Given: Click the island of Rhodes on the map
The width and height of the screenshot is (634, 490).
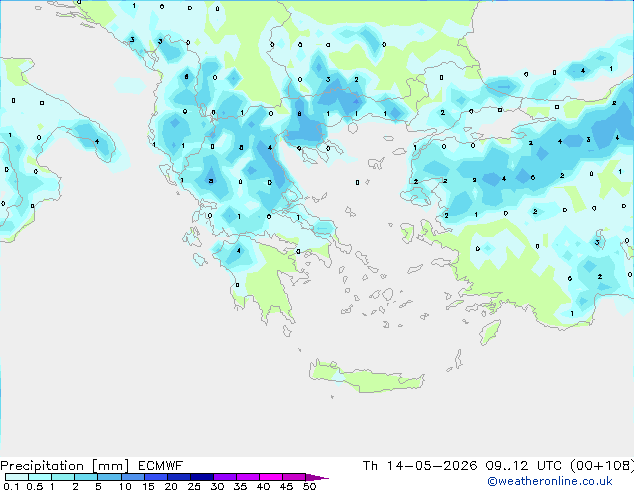Looking at the screenshot, I should (490, 332).
